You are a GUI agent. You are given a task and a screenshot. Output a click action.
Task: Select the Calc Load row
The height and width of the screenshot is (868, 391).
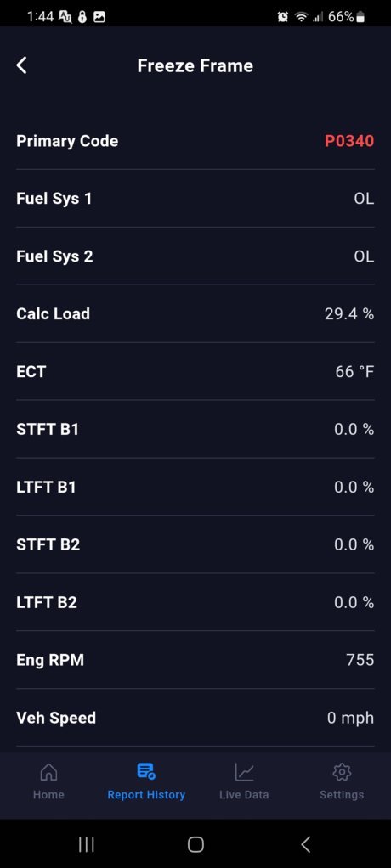[x=195, y=314]
